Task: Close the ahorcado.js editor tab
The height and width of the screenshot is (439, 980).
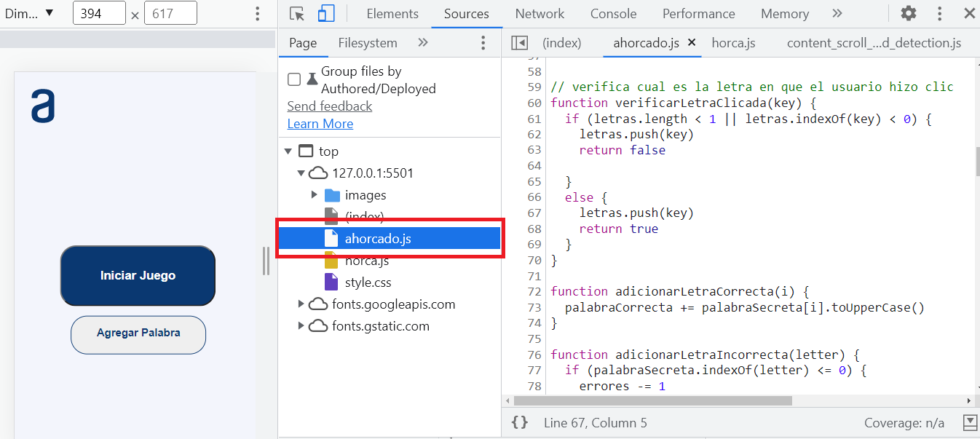Action: coord(692,43)
